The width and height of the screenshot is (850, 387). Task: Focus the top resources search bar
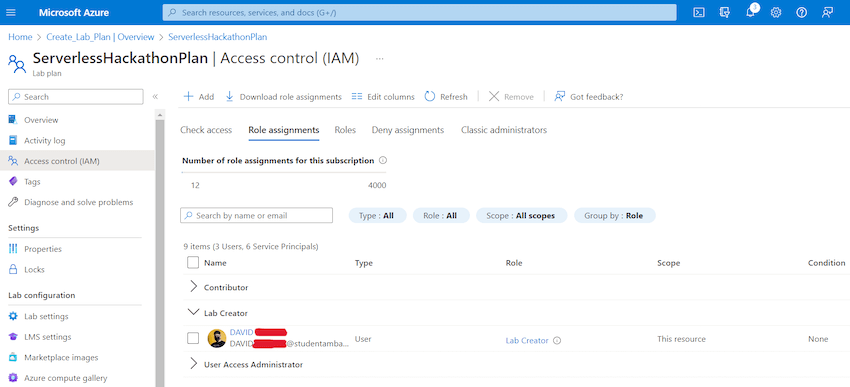click(420, 12)
